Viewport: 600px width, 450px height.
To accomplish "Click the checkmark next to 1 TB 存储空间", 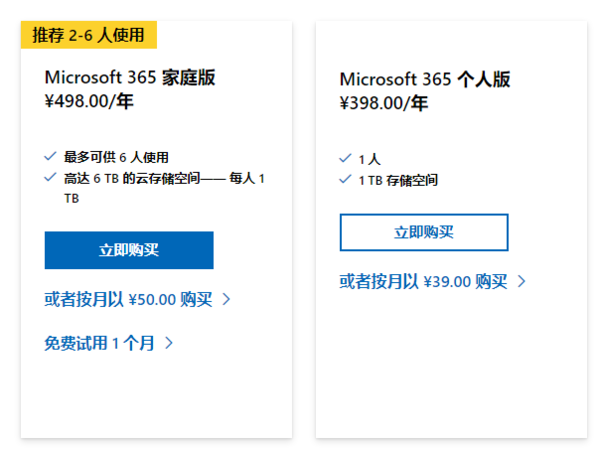I will click(x=345, y=180).
